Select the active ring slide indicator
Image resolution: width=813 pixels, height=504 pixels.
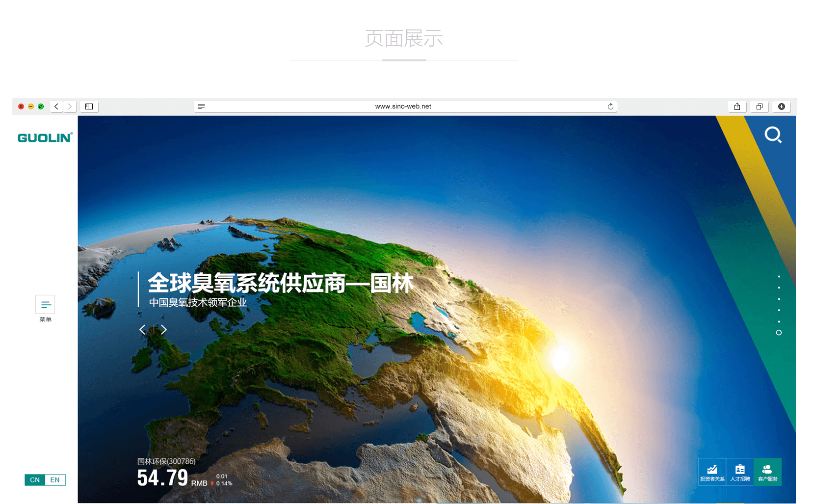tap(779, 333)
